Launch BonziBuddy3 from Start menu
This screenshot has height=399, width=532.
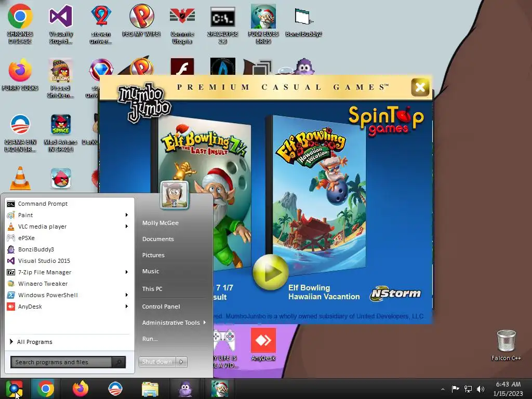pos(70,249)
